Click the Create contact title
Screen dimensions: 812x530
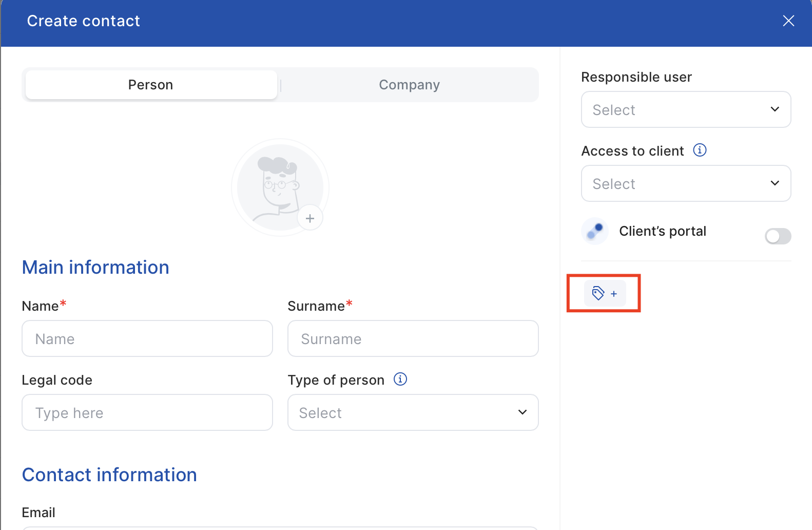click(84, 21)
